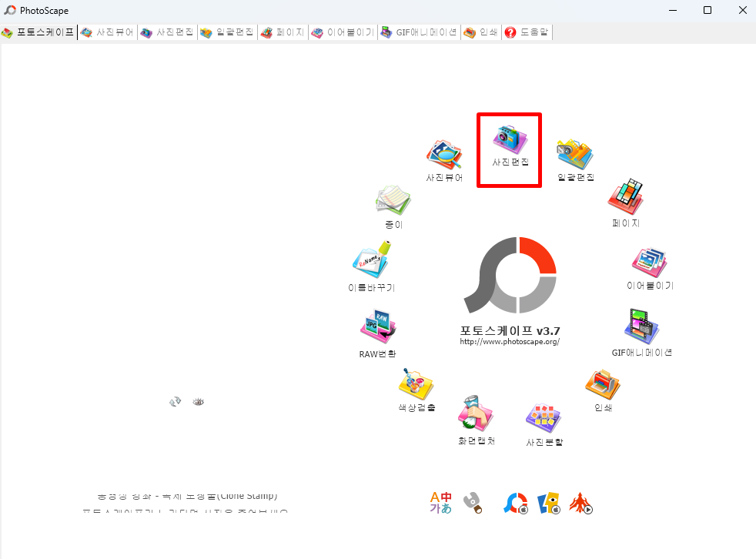
Task: Click the central PhotoScape donut logo
Action: point(511,275)
